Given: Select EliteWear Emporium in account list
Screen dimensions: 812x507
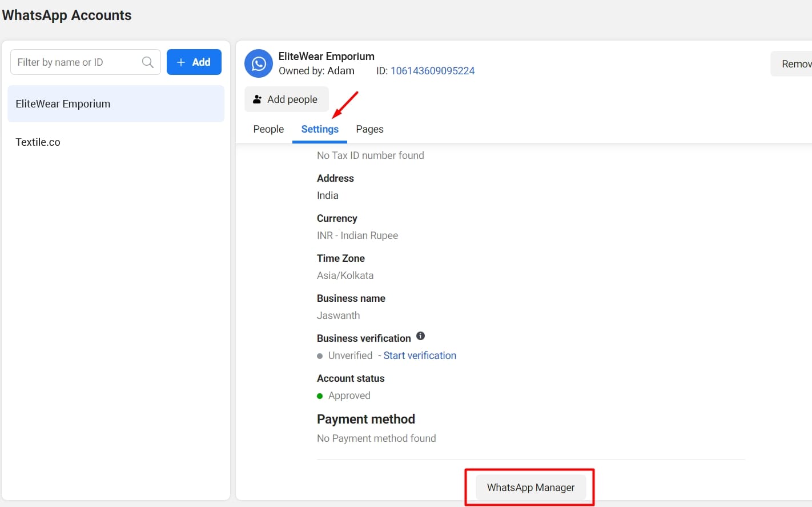Looking at the screenshot, I should [x=116, y=103].
